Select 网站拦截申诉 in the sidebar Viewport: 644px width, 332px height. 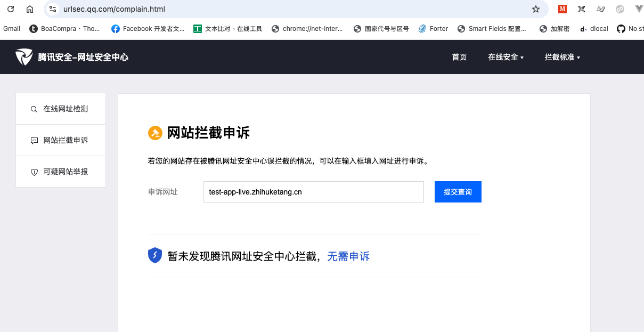pyautogui.click(x=61, y=140)
